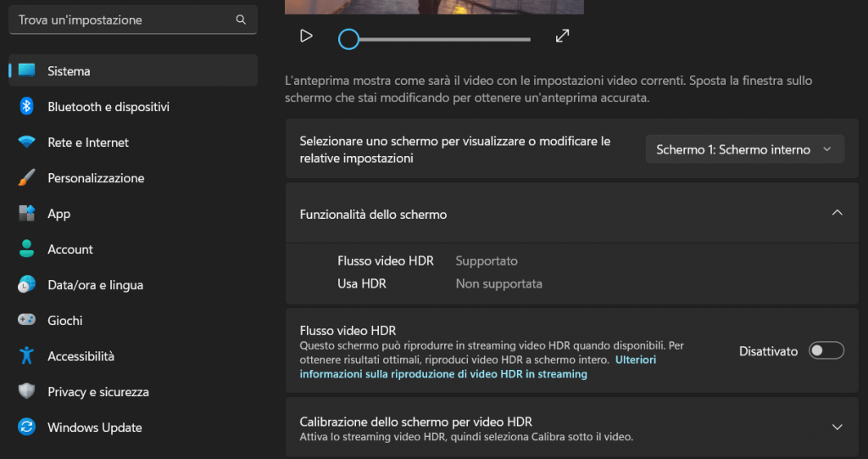The width and height of the screenshot is (868, 459).
Task: Open the Schermo 1: Schermo interno dropdown
Action: 744,150
